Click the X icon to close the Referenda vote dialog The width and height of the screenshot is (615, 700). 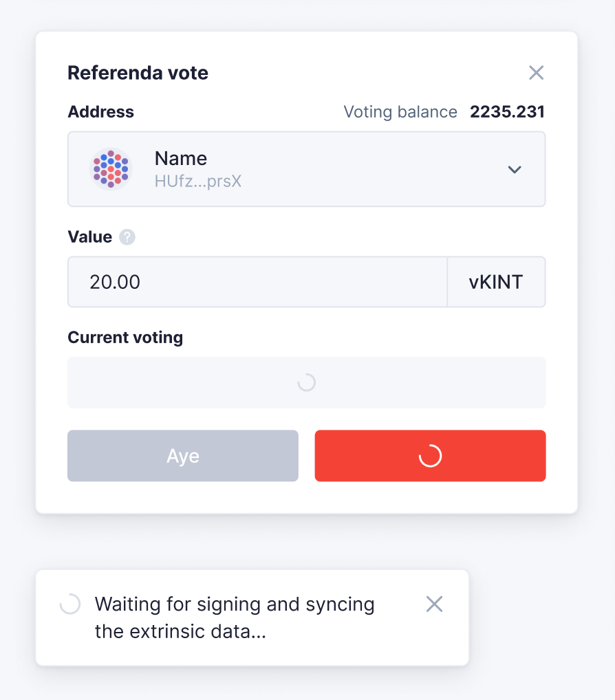pyautogui.click(x=536, y=72)
